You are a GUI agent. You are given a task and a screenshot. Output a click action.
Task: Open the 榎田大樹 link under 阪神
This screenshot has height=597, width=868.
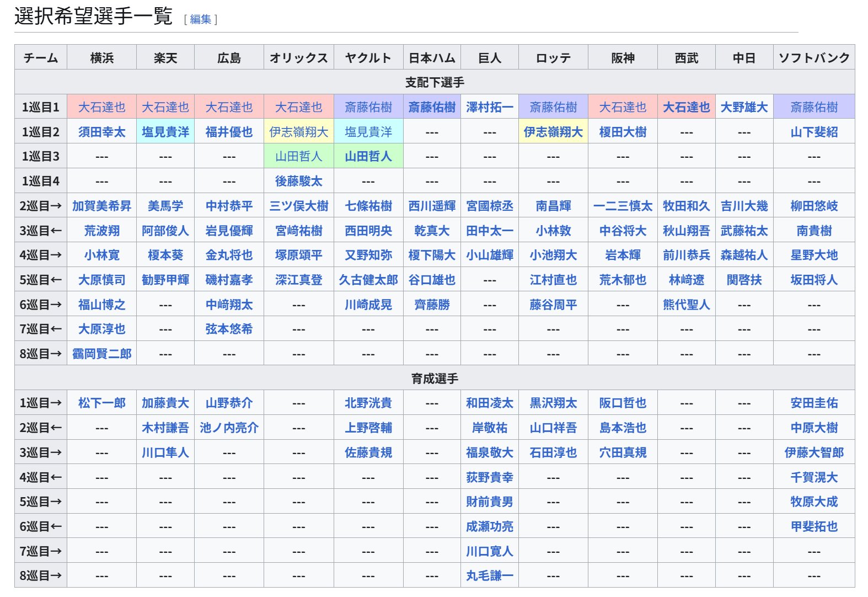(x=622, y=132)
